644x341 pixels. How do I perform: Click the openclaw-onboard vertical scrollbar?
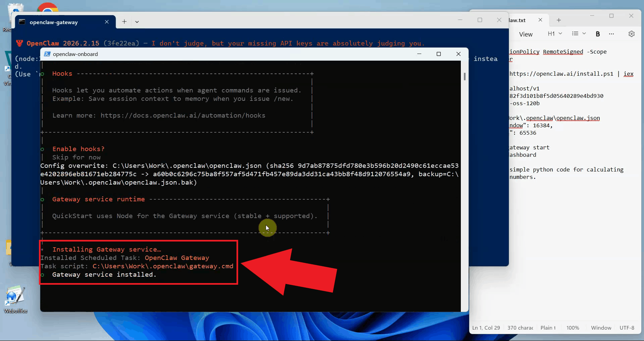tap(465, 77)
